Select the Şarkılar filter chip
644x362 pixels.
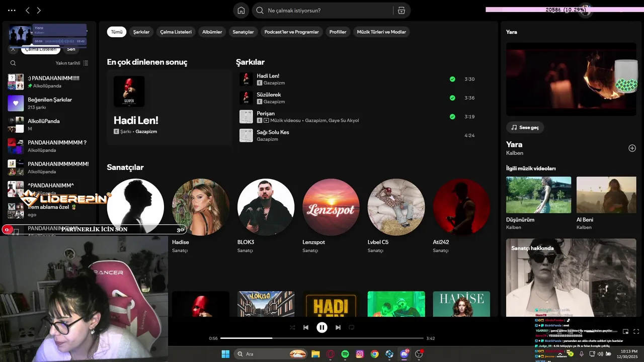pos(141,32)
